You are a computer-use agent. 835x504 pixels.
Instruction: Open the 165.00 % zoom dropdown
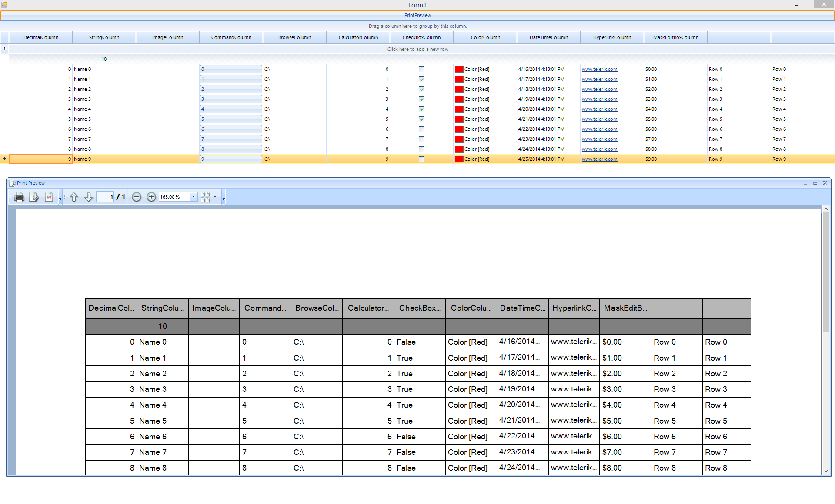click(x=194, y=197)
